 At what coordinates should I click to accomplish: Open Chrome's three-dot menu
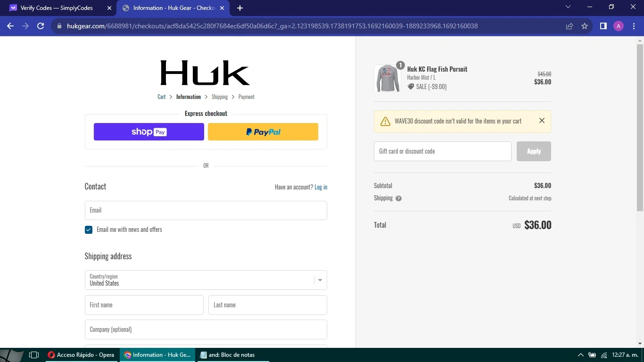click(x=633, y=26)
